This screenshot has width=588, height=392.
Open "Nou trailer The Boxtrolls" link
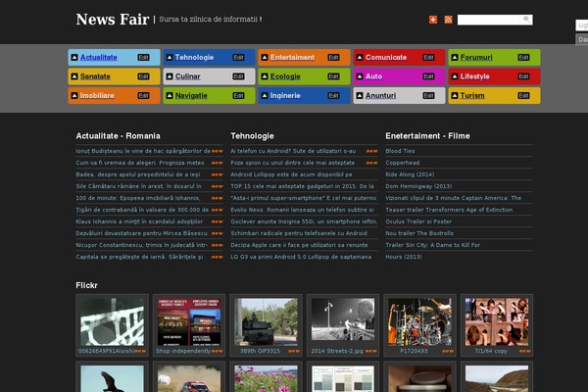click(x=419, y=233)
